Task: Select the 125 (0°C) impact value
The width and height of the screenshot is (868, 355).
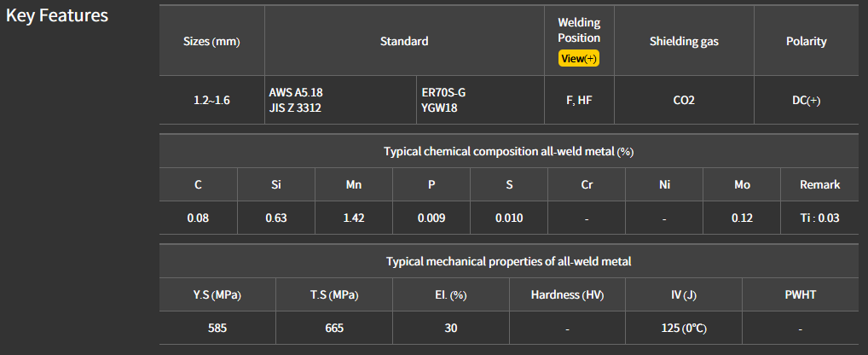Action: point(684,328)
